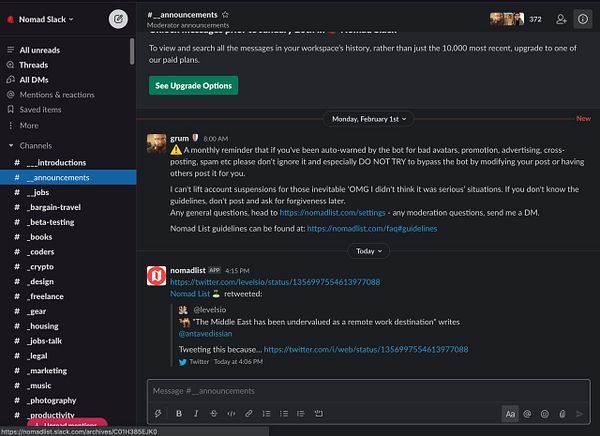Viewport: 600px width, 436px height.
Task: Open the twitter.com/i/web/status link
Action: (366, 349)
